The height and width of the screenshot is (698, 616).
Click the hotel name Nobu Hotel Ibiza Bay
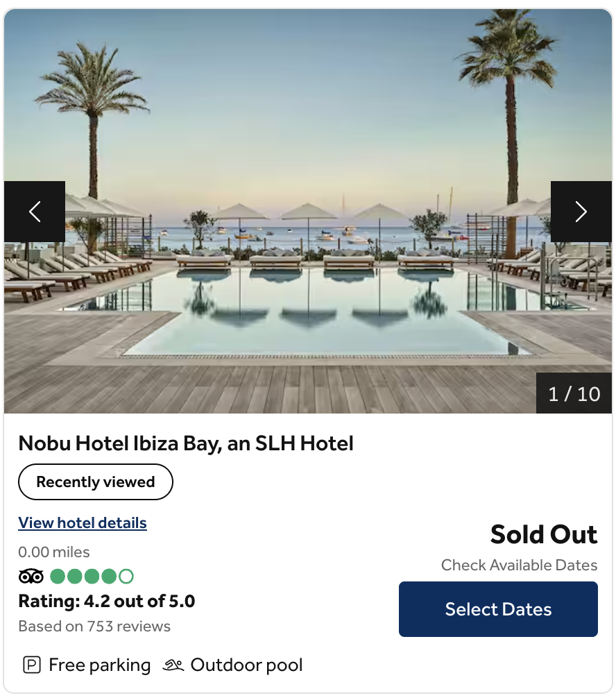click(185, 443)
